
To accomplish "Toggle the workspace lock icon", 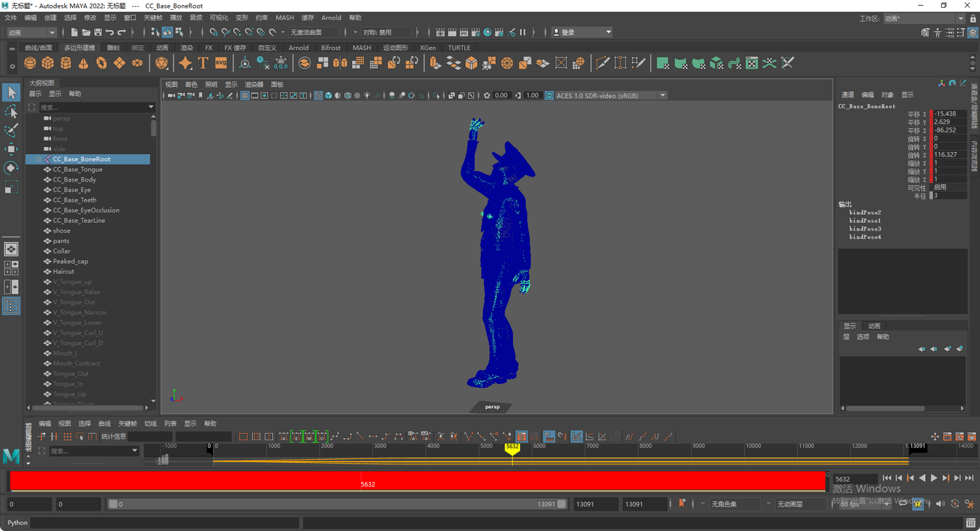I will [973, 19].
